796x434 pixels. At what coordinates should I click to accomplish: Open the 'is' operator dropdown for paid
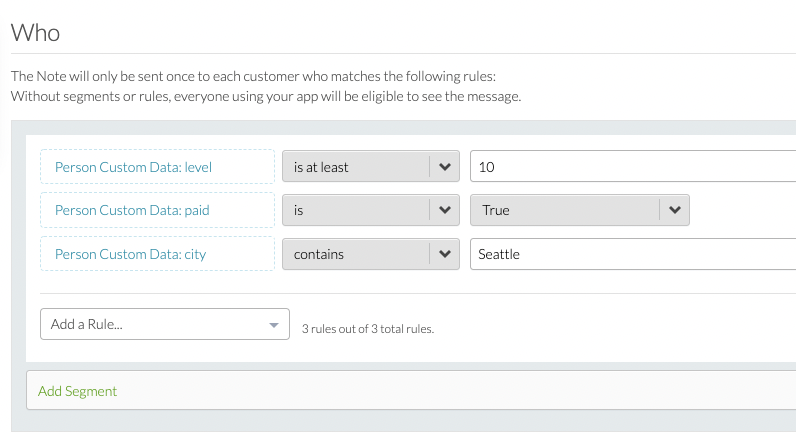pyautogui.click(x=356, y=210)
